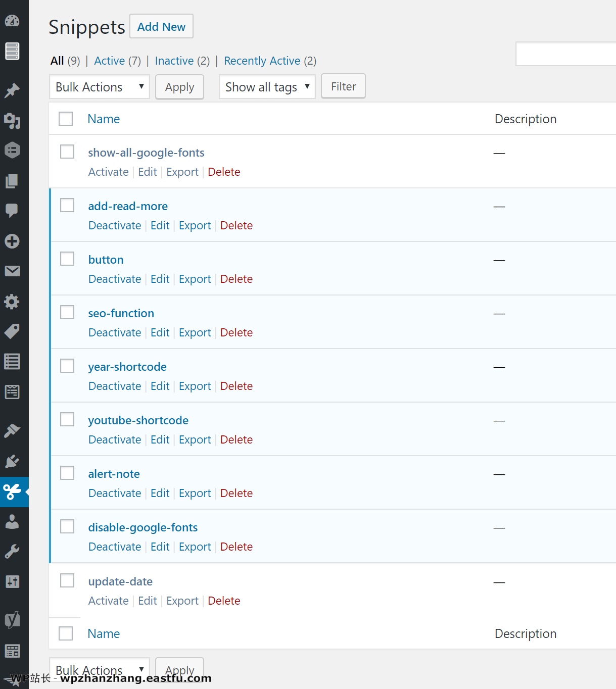Viewport: 616px width, 689px height.
Task: Click the Filter button
Action: click(x=343, y=86)
